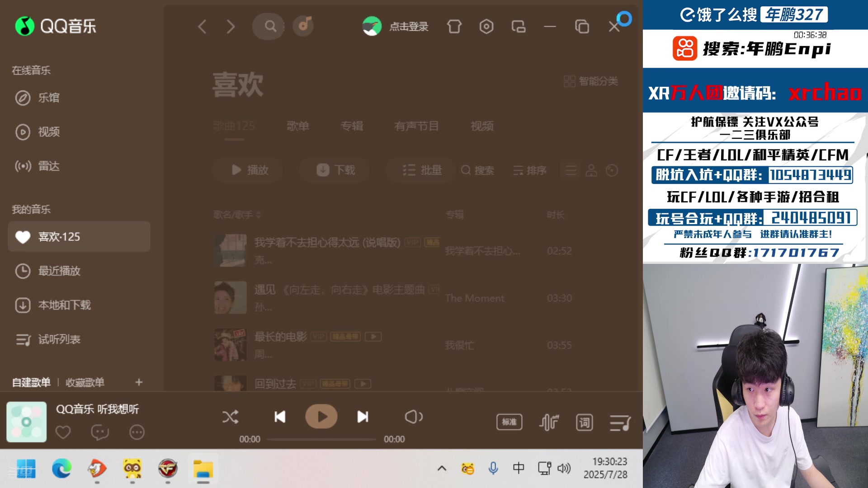This screenshot has height=488, width=868.
Task: Seek on the playback progress bar
Action: coord(321,439)
